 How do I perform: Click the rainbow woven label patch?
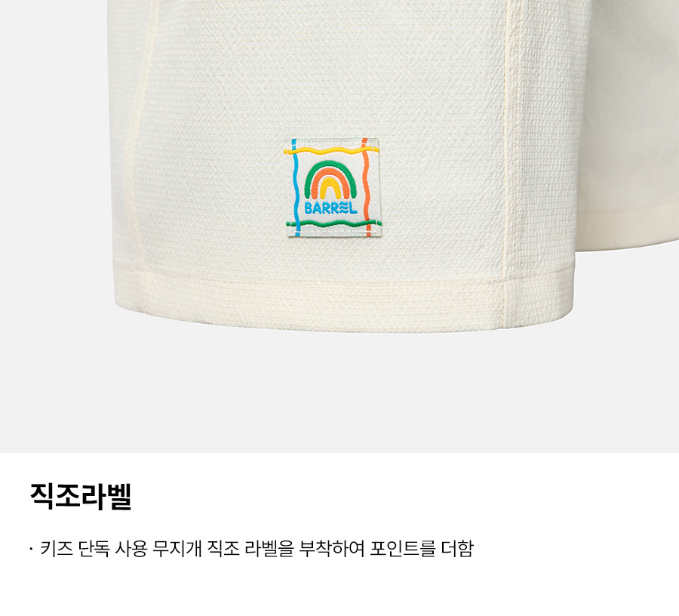coord(333,187)
